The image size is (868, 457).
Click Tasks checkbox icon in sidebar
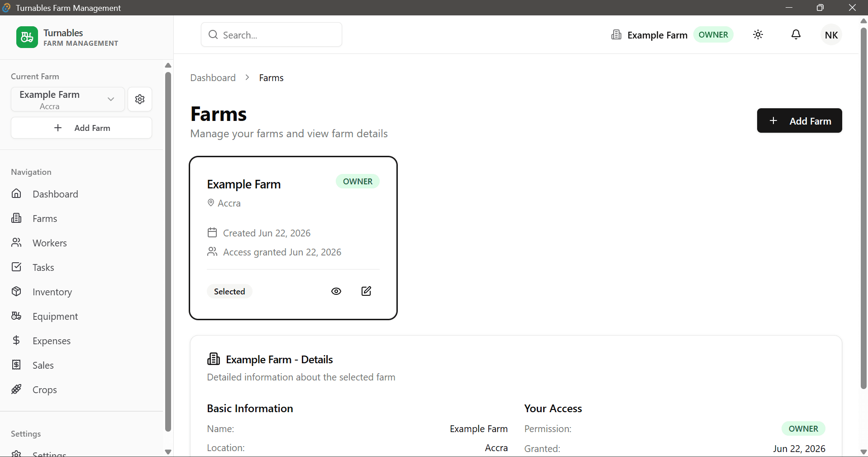(x=16, y=267)
